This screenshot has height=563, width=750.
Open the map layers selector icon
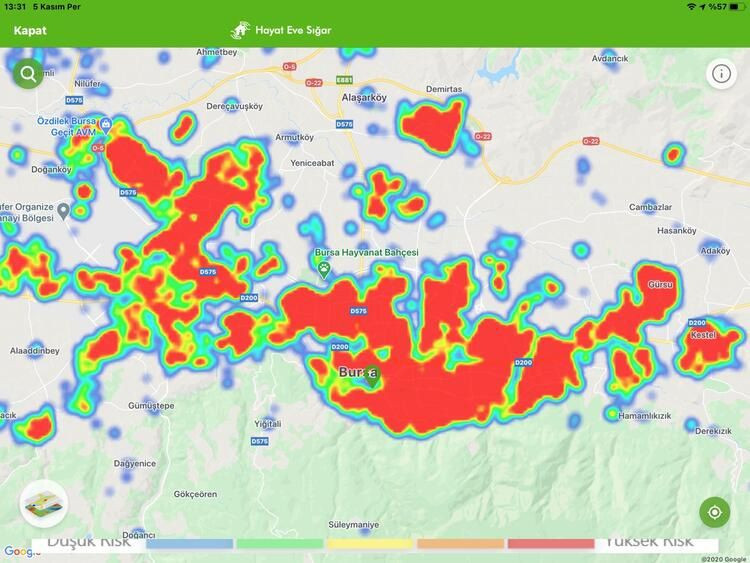(x=42, y=503)
